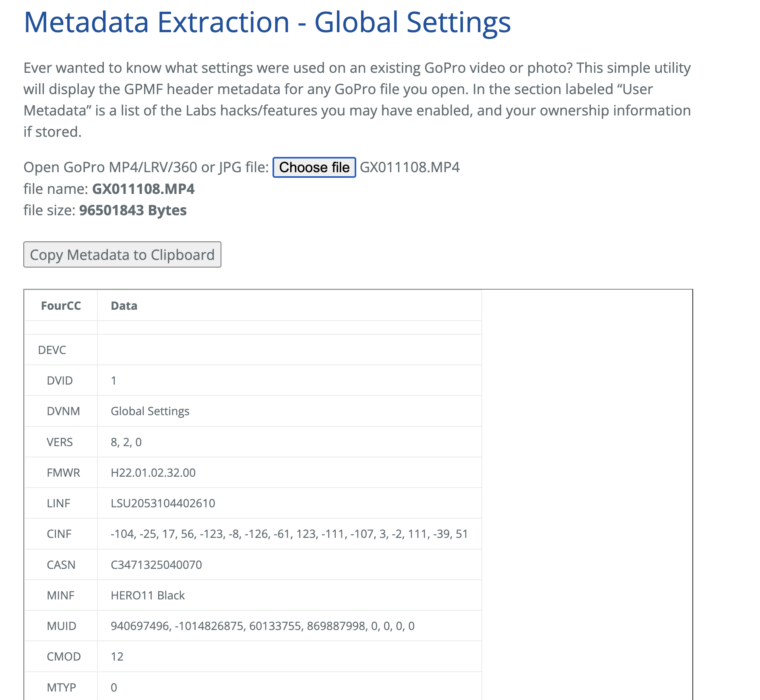Screen dimensions: 760x700
Task: Click the file size 96501843 Bytes text
Action: [x=132, y=210]
